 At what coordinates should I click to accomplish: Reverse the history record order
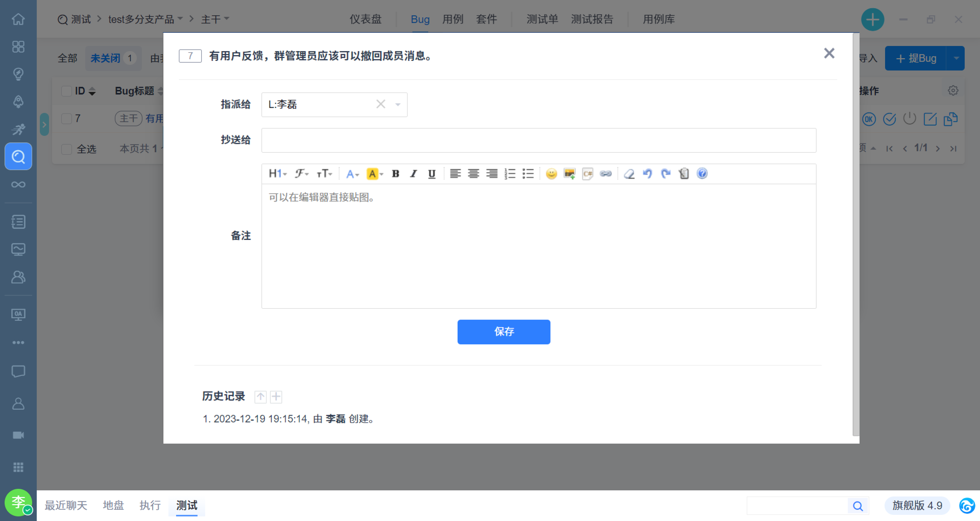pyautogui.click(x=261, y=397)
